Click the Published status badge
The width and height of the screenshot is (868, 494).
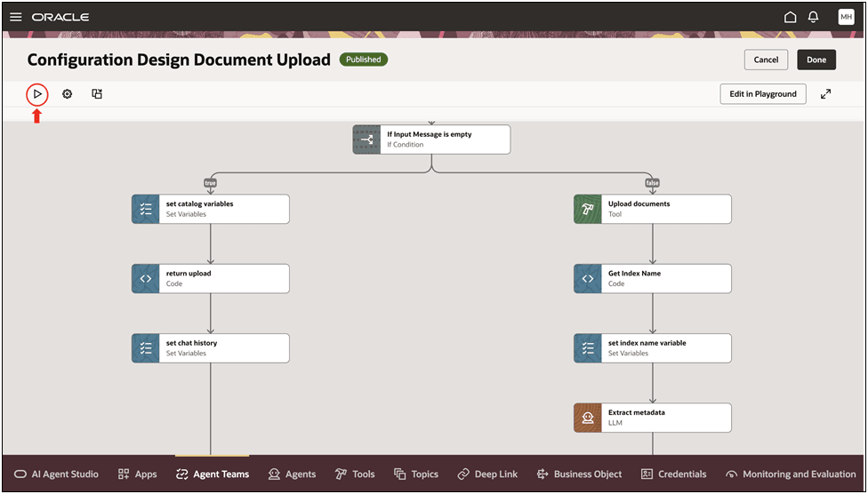364,60
